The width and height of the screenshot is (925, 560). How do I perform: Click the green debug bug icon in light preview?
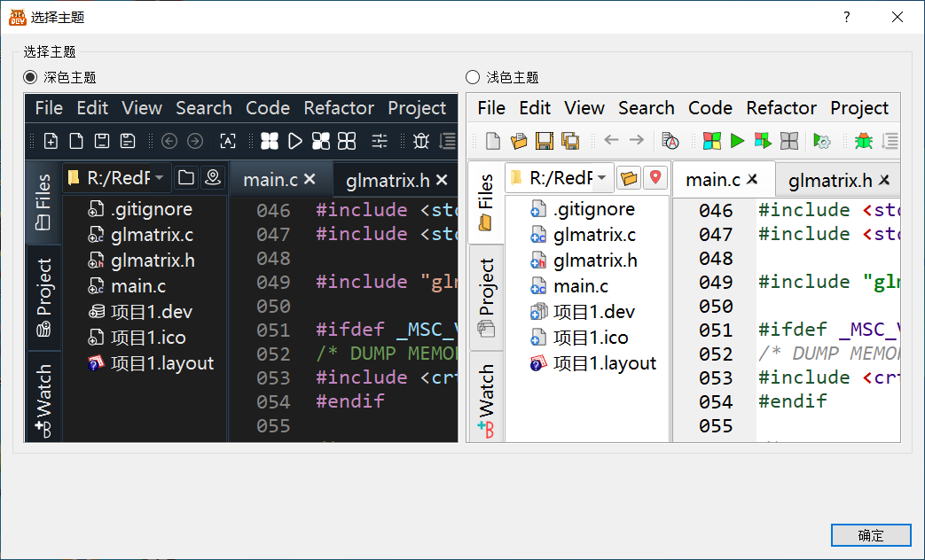click(864, 141)
